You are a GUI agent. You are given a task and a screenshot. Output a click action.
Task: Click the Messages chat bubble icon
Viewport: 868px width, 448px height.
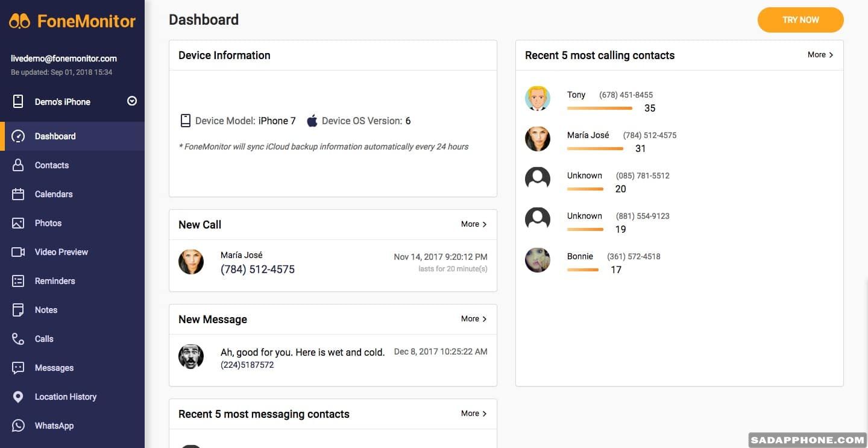pyautogui.click(x=18, y=368)
